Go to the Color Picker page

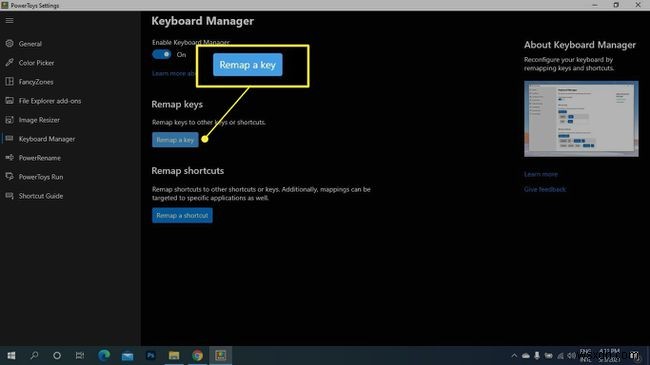[36, 63]
